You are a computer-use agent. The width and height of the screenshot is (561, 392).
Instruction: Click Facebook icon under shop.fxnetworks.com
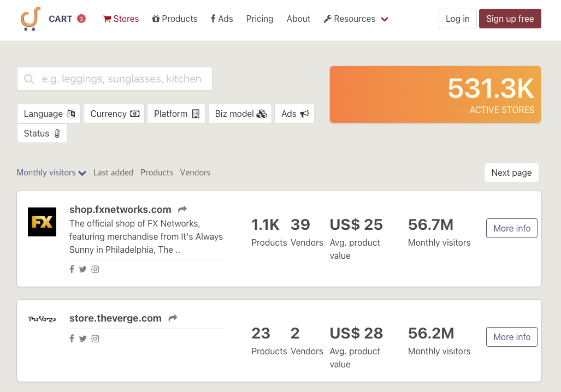[x=72, y=269]
